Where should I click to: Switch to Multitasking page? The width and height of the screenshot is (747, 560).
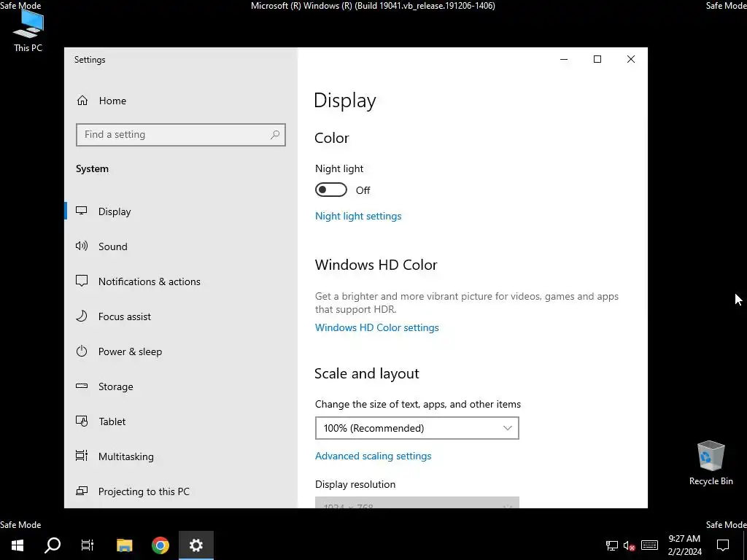[x=125, y=456]
